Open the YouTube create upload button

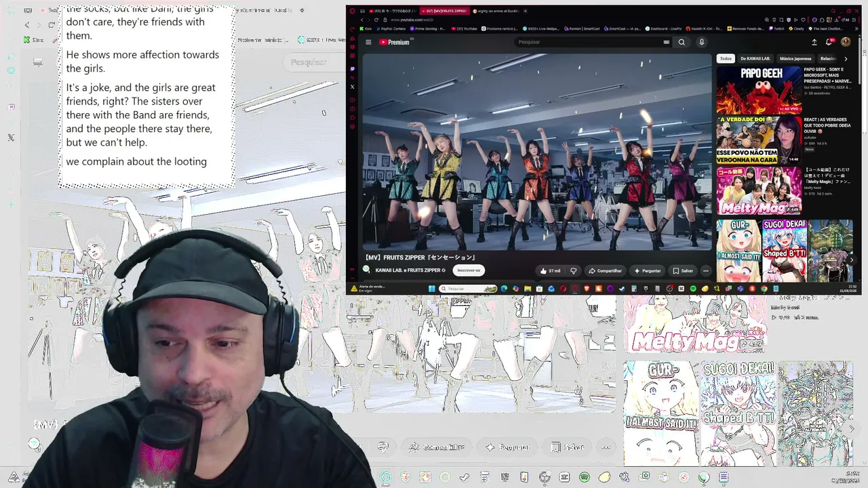point(814,42)
